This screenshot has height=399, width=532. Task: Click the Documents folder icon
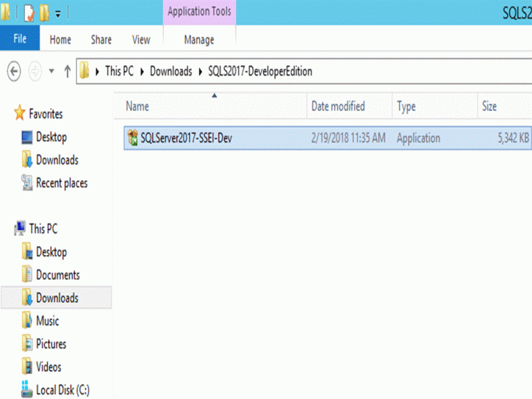click(27, 274)
